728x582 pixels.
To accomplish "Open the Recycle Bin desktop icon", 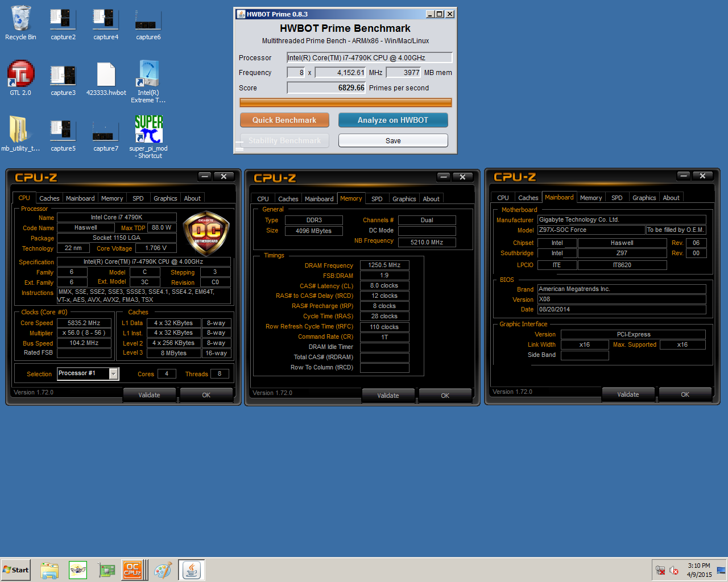I will [x=20, y=23].
